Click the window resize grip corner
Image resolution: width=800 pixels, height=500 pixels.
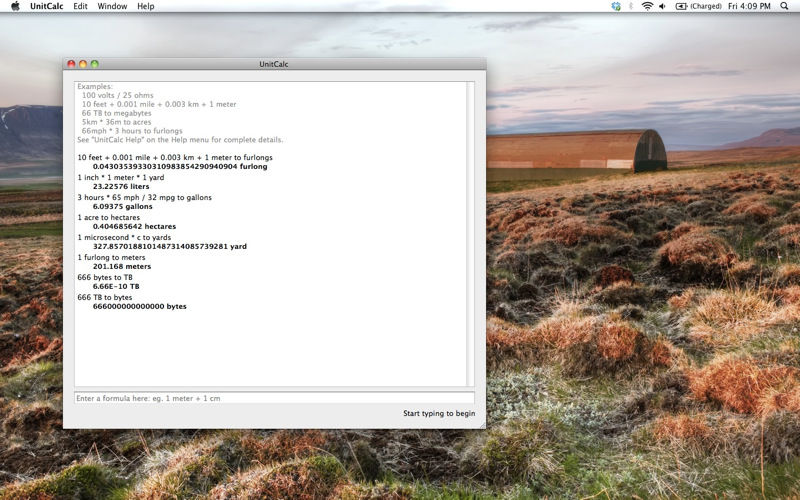482,424
